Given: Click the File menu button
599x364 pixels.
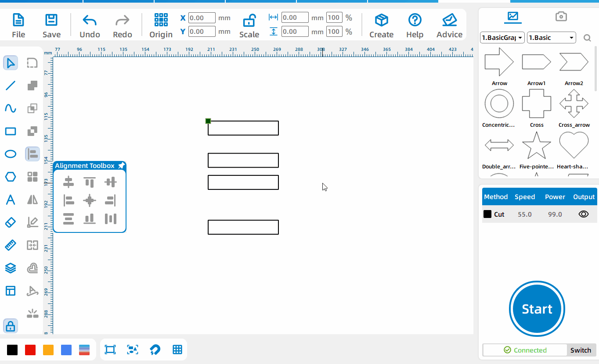Looking at the screenshot, I should [18, 26].
